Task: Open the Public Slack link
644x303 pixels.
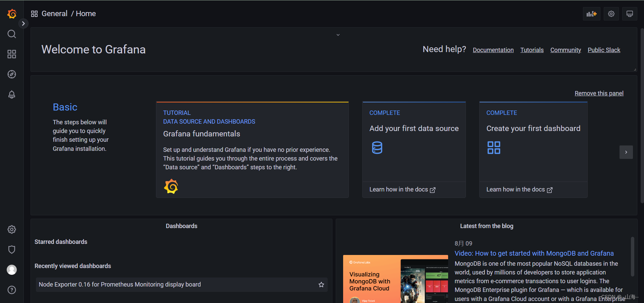Action: coord(604,50)
